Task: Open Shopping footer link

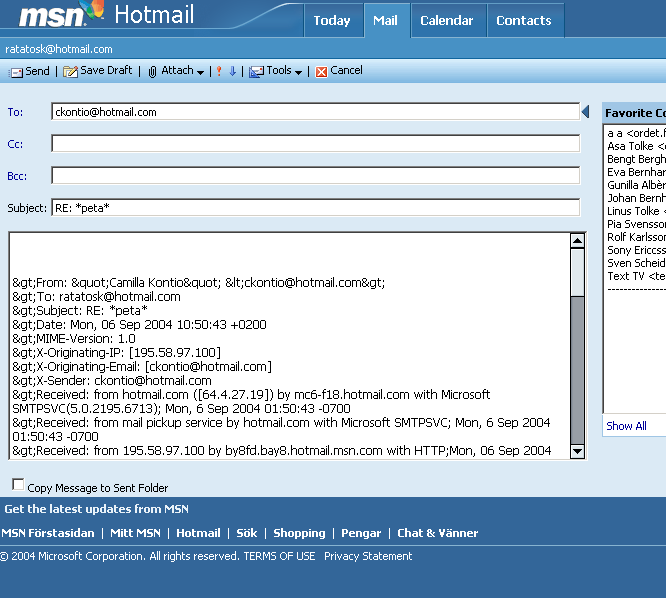Action: click(x=299, y=533)
